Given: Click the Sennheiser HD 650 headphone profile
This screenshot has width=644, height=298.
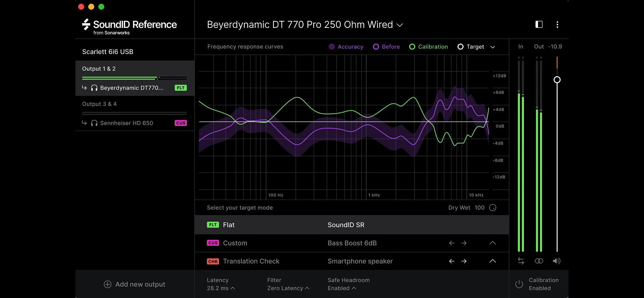Looking at the screenshot, I should [x=127, y=123].
